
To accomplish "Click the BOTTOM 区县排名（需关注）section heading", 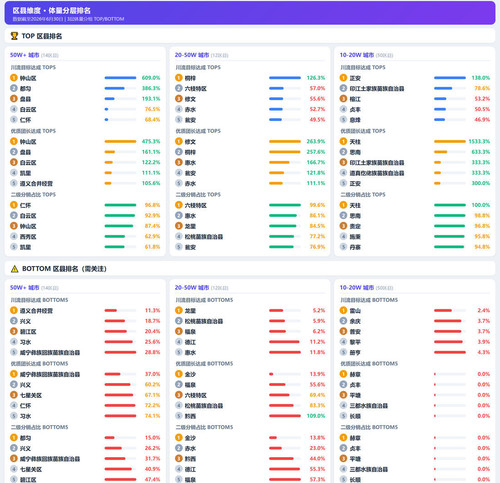I will 64,269.
